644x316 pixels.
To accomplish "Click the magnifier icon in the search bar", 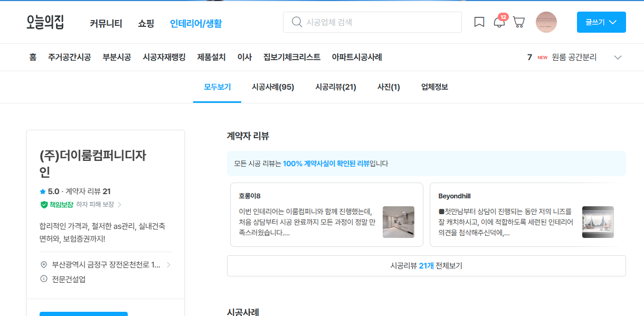I will click(x=296, y=22).
